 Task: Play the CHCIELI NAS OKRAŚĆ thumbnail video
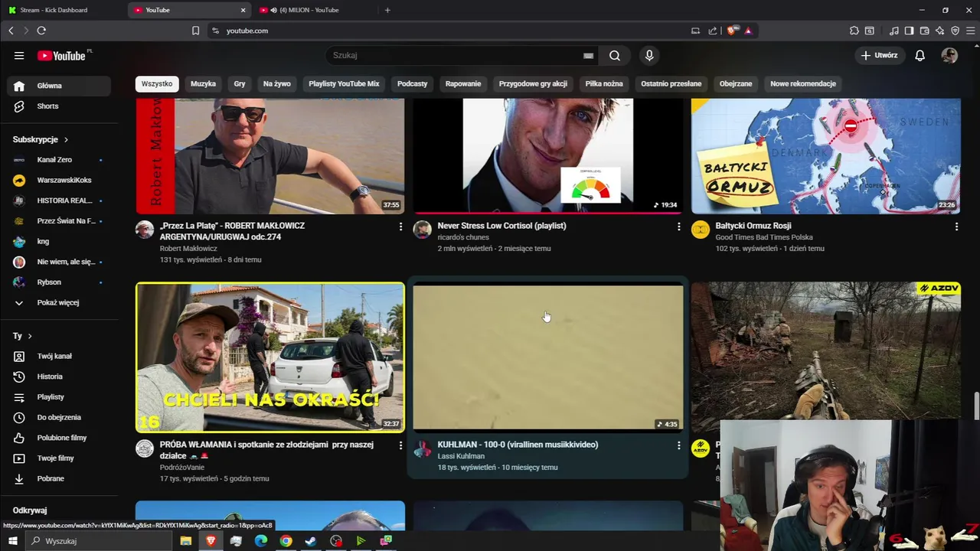click(270, 357)
